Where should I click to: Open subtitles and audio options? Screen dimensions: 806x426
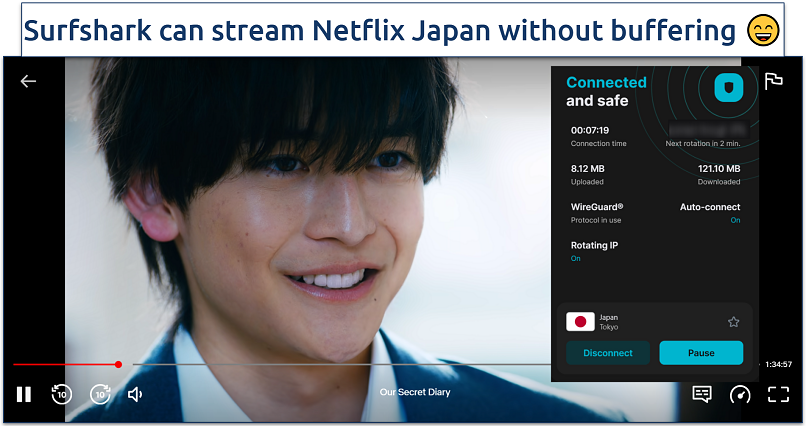point(702,394)
